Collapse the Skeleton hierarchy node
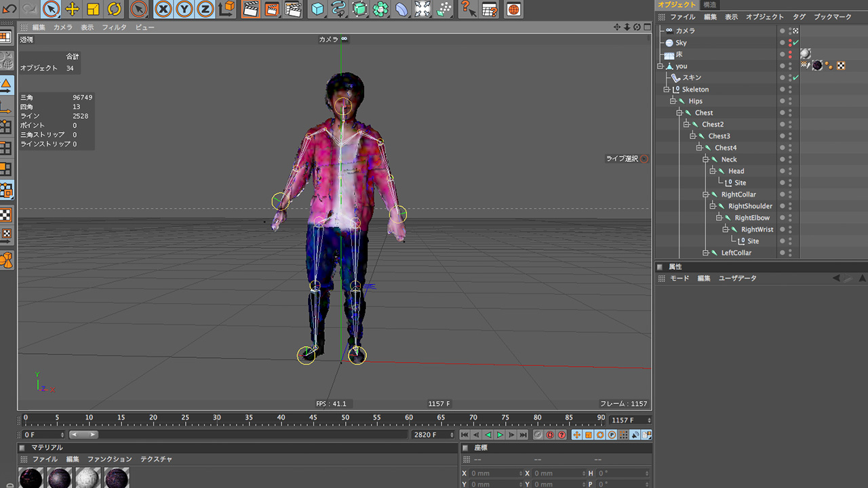This screenshot has height=488, width=868. click(667, 89)
